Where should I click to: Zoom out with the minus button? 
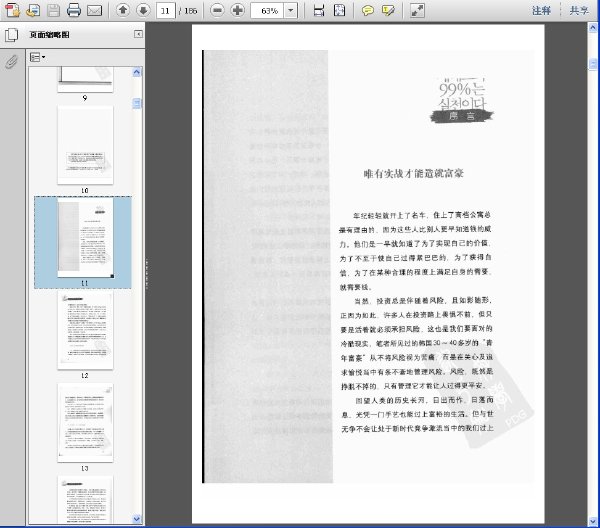click(217, 10)
